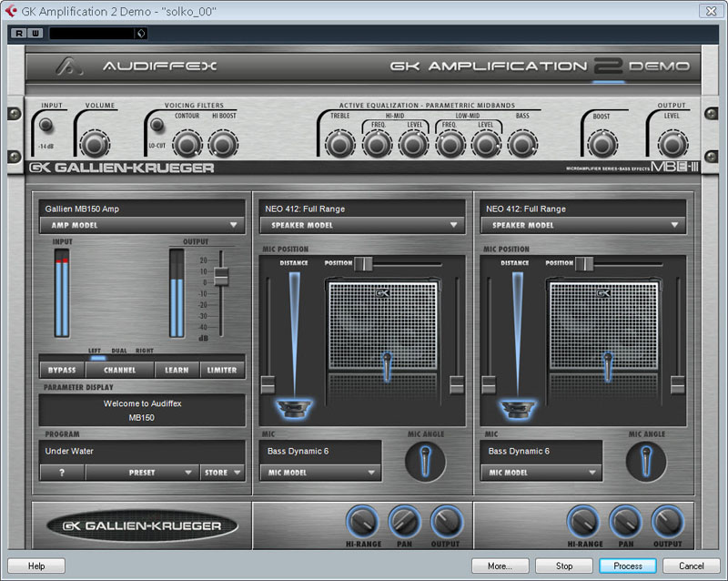Click the left panel glowing speaker cone icon
728x581 pixels.
[294, 408]
